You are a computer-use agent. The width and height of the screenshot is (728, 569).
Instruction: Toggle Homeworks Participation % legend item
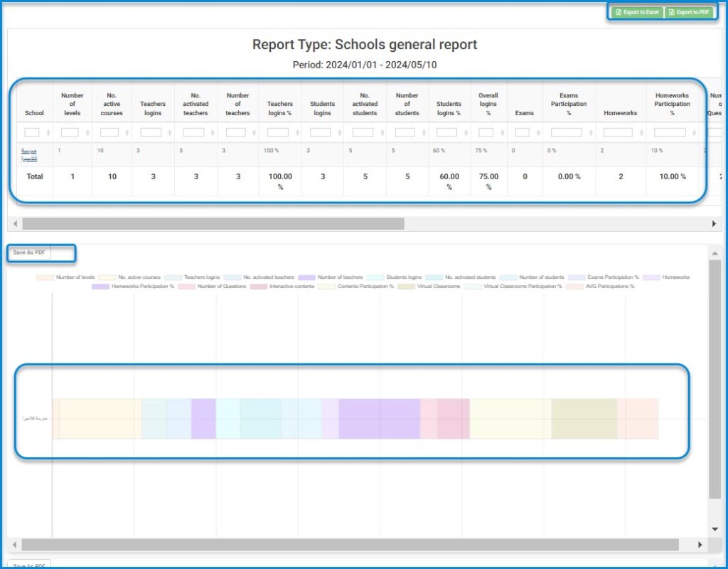point(133,287)
